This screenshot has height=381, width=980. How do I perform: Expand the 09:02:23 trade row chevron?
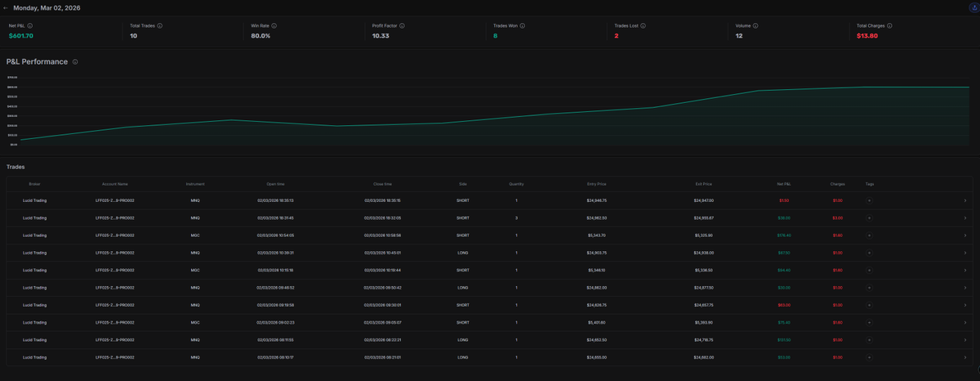964,322
